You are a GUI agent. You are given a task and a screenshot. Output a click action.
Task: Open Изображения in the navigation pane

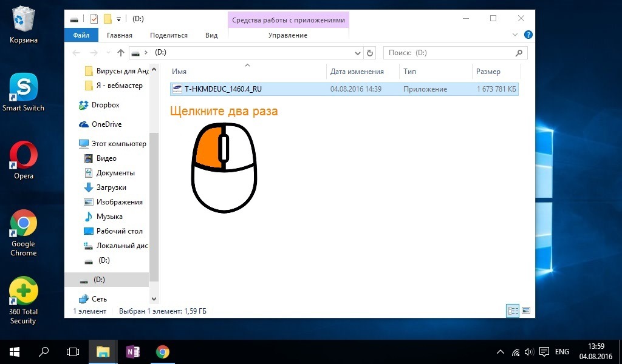tap(114, 202)
